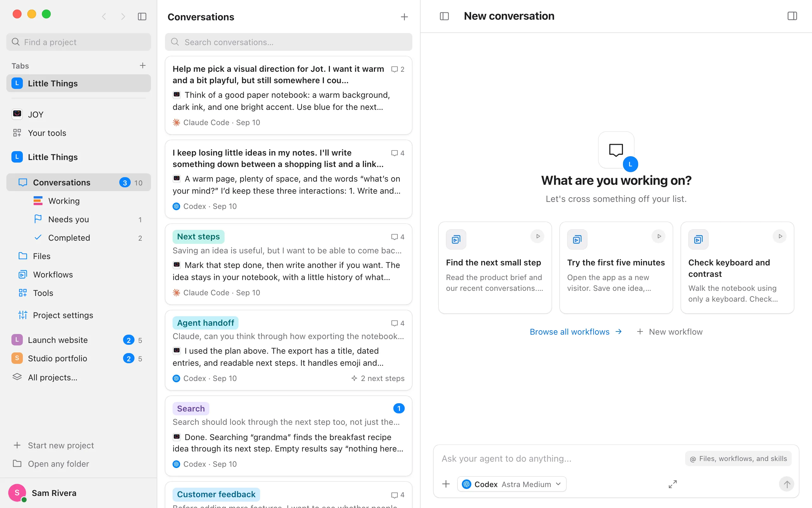Click New workflow button
The height and width of the screenshot is (508, 812).
click(669, 332)
